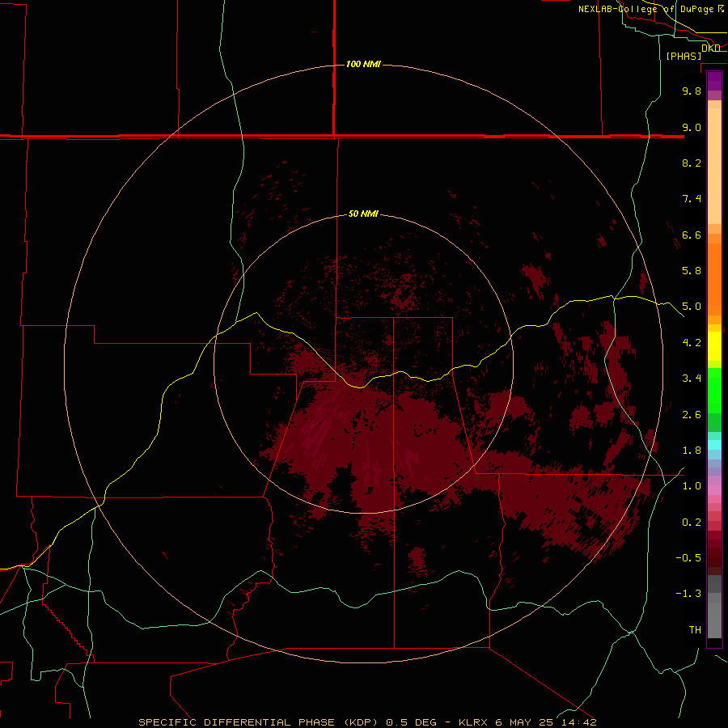Click the TH label at the scale bottom
Viewport: 728px width, 728px height.
695,629
